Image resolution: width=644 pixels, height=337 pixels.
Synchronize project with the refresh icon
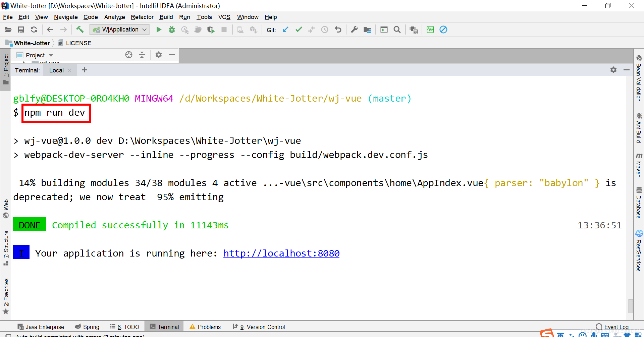click(34, 30)
